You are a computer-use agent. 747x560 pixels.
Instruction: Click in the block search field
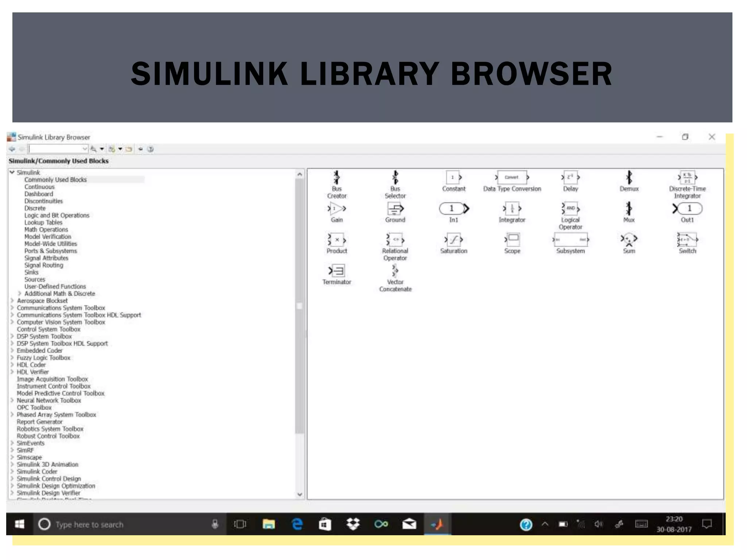tap(55, 149)
